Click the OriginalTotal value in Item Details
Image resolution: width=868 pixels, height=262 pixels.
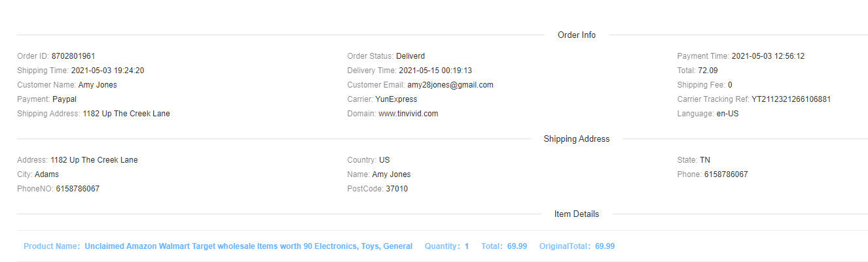[605, 246]
